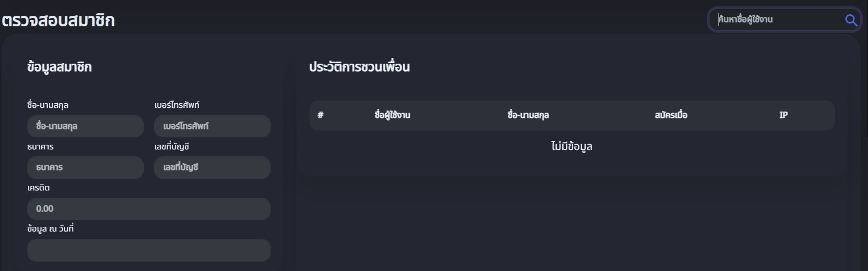Click the ประวัติการชวนเพื่อน section heading
The image size is (868, 271).
359,67
